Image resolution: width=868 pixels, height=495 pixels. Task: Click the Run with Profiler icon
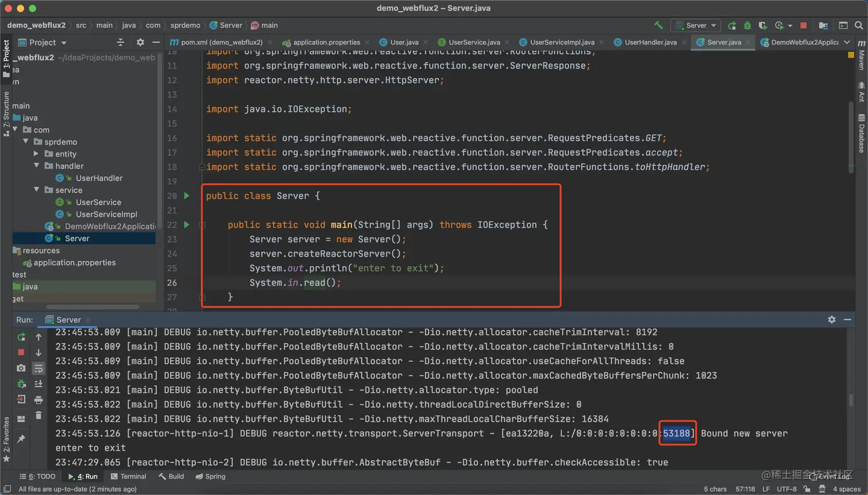(779, 25)
